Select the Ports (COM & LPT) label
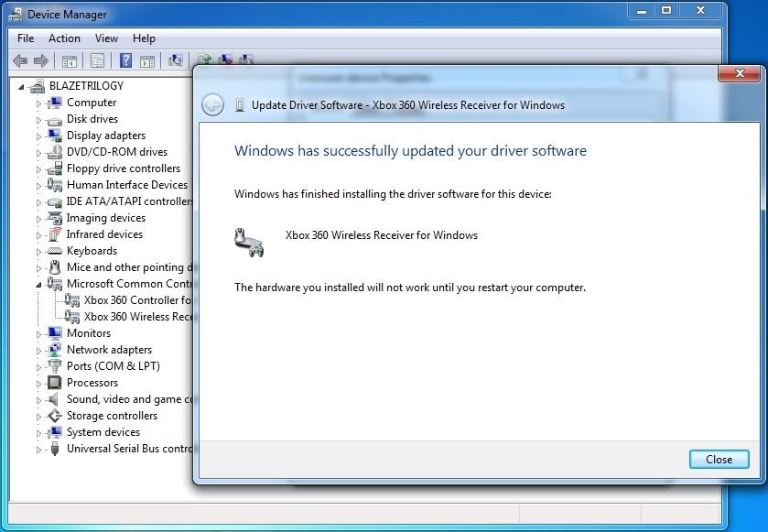This screenshot has height=532, width=768. tap(114, 366)
